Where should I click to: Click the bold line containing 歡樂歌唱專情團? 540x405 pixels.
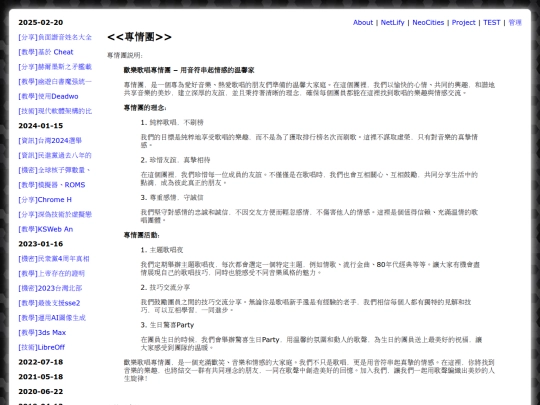pyautogui.click(x=189, y=70)
